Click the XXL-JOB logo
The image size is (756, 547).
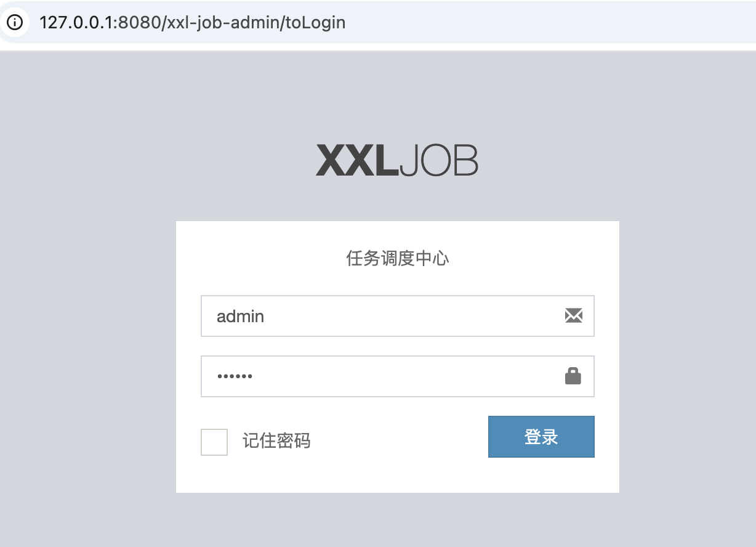point(397,161)
